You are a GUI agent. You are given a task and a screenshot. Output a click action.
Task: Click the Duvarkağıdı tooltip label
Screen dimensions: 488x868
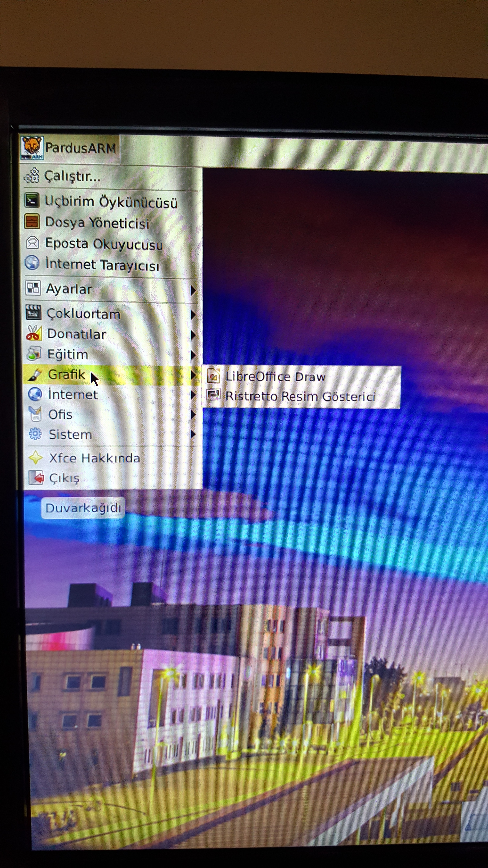(x=83, y=508)
